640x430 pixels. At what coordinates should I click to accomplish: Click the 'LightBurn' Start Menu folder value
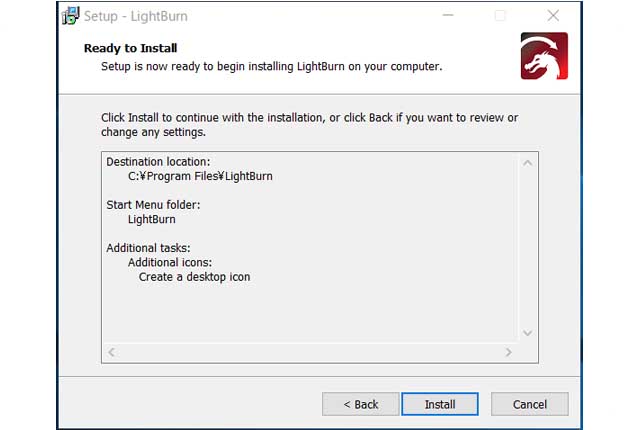pyautogui.click(x=151, y=219)
